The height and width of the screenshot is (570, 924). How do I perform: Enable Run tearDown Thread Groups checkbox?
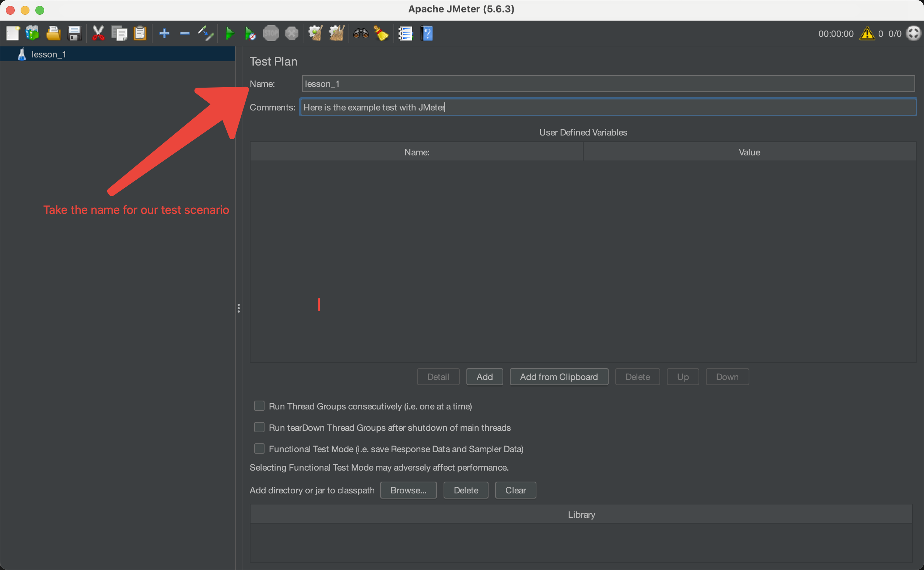[x=259, y=427]
